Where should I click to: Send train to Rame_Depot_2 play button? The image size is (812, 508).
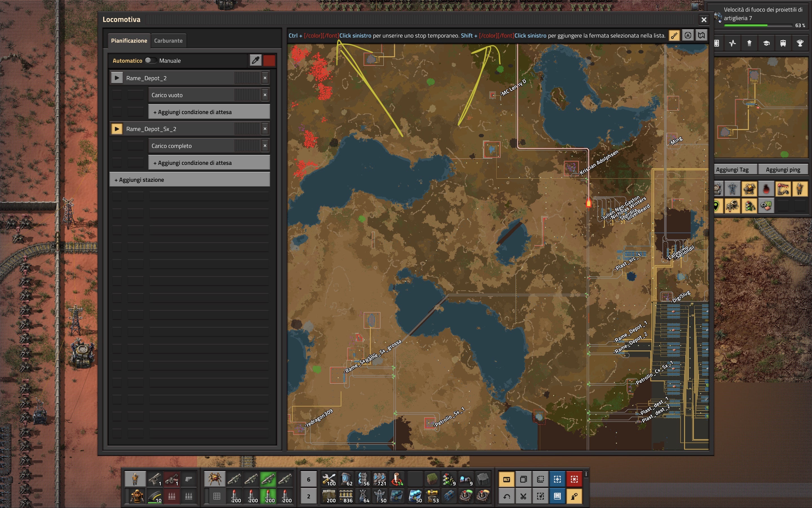116,78
